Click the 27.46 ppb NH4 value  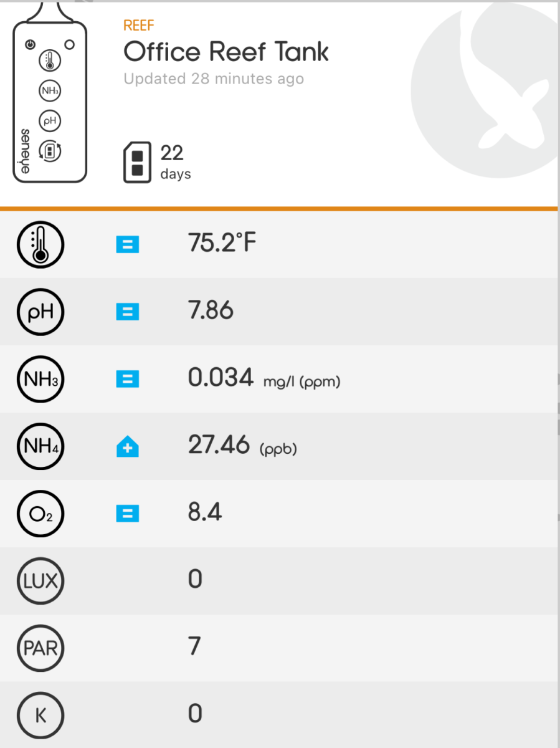[x=219, y=446]
